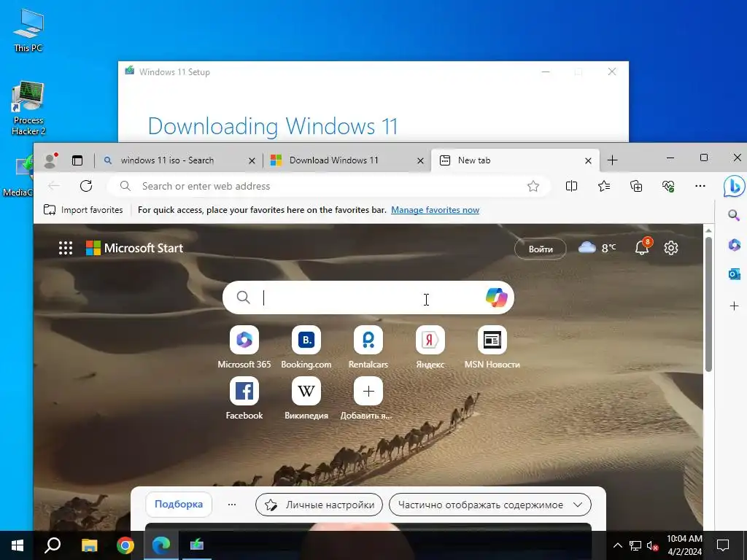The width and height of the screenshot is (747, 560).
Task: Expand Частично отображать содержимое dropdown
Action: (489, 505)
